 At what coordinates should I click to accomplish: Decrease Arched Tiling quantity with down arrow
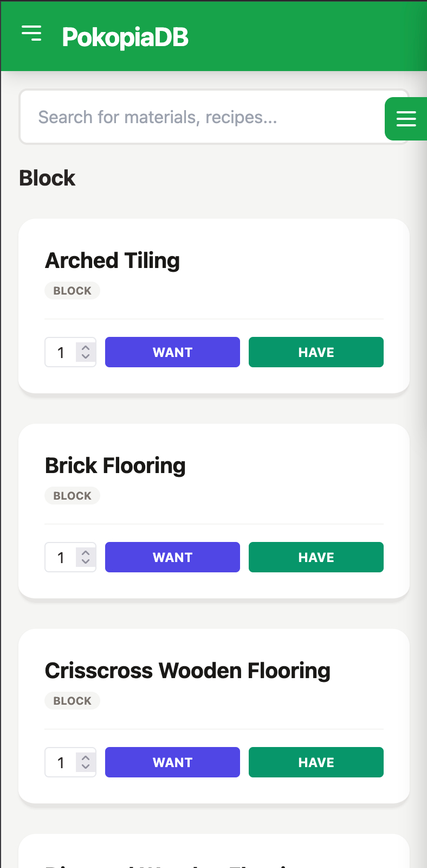point(86,357)
